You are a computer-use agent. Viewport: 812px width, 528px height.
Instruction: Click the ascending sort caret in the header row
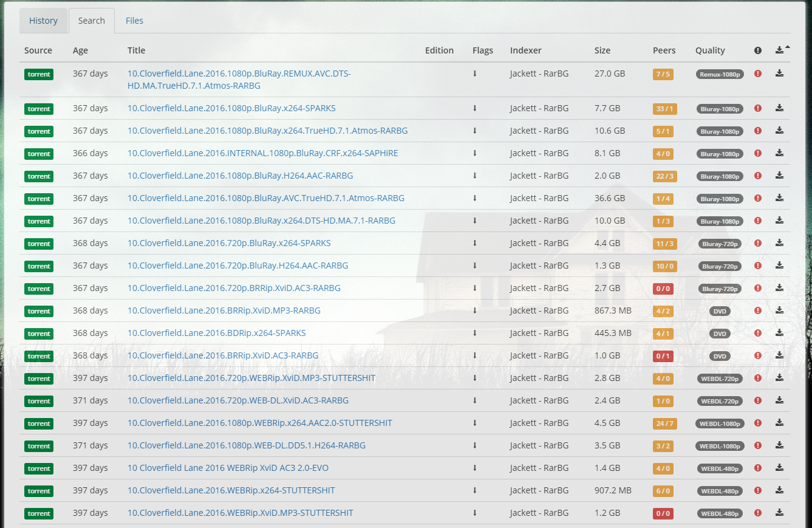[787, 46]
